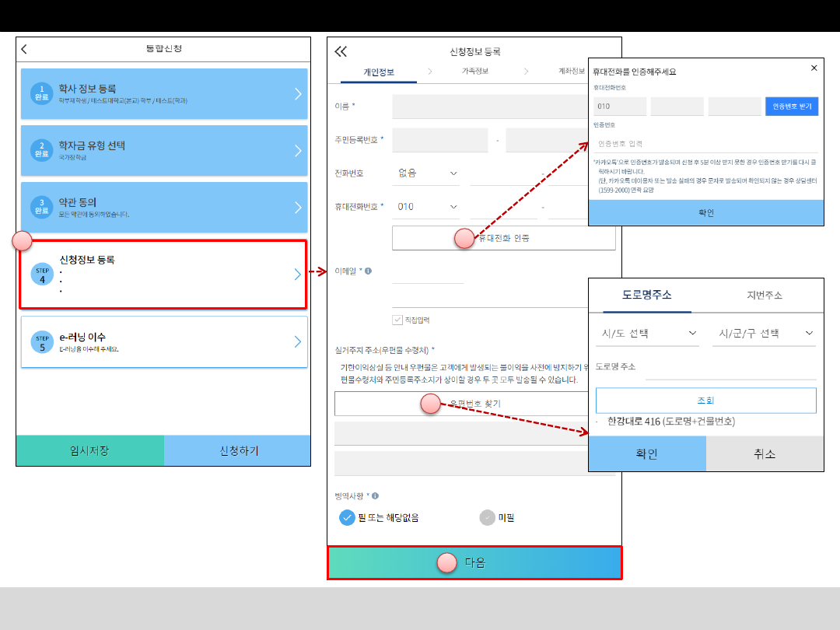Click the back arrow in 통합신청 header
Screen dimensions: 840x630
(24, 49)
